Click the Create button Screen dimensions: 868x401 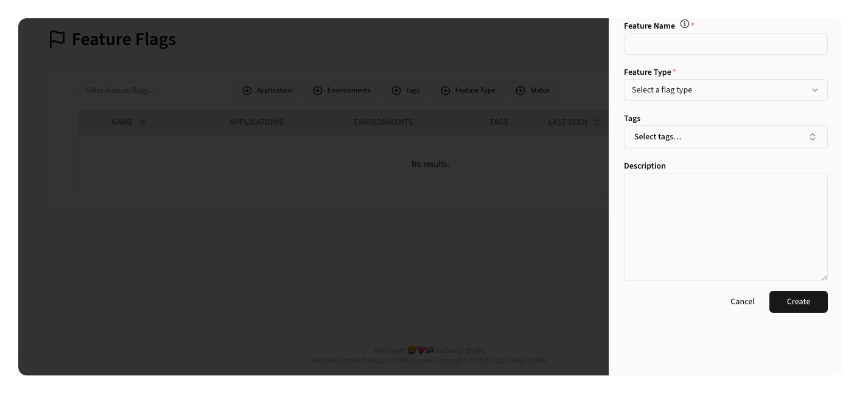click(x=798, y=301)
